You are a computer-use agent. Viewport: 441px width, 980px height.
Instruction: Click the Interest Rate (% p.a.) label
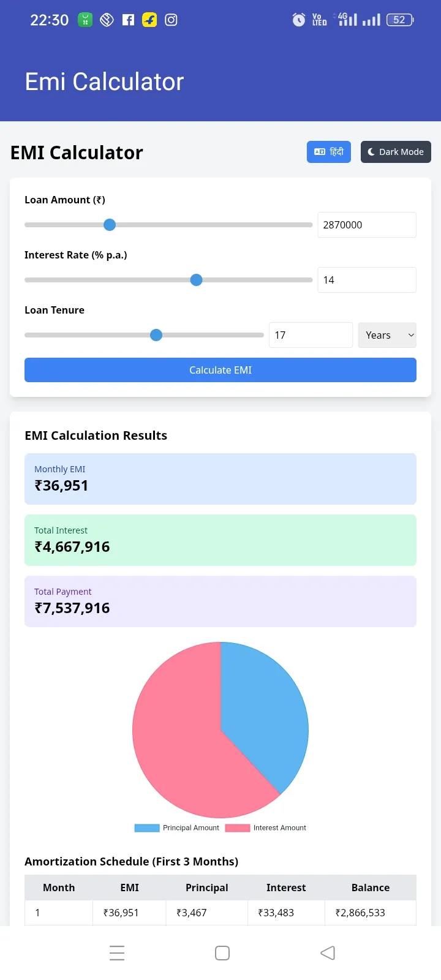(76, 255)
